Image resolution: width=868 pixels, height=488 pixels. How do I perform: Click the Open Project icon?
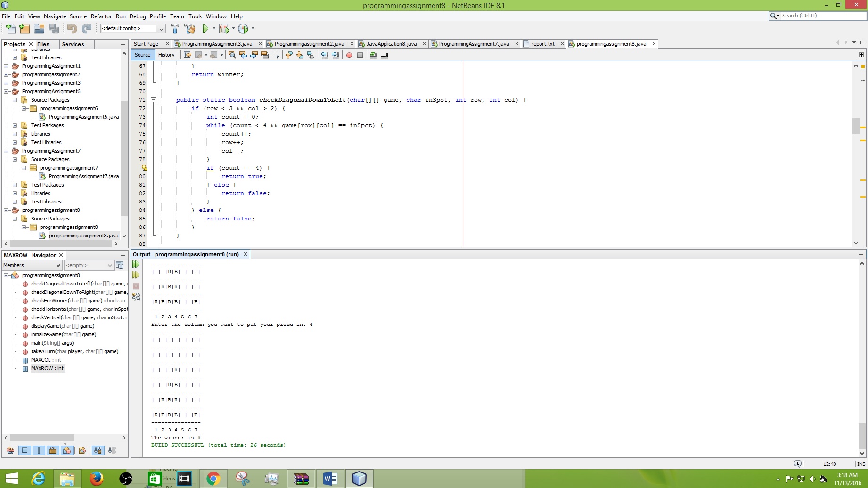tap(39, 29)
